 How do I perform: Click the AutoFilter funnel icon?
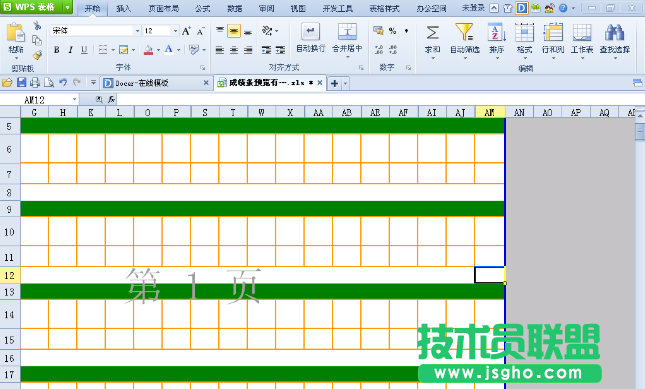point(464,32)
